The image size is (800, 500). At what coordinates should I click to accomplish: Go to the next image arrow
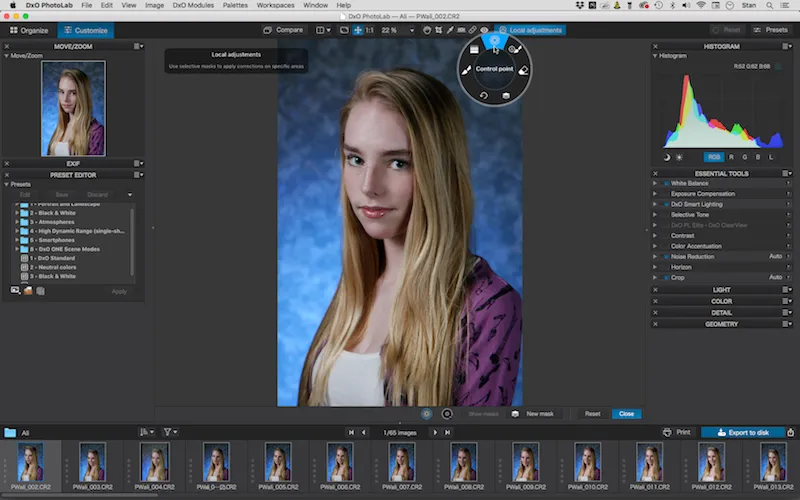click(x=435, y=432)
